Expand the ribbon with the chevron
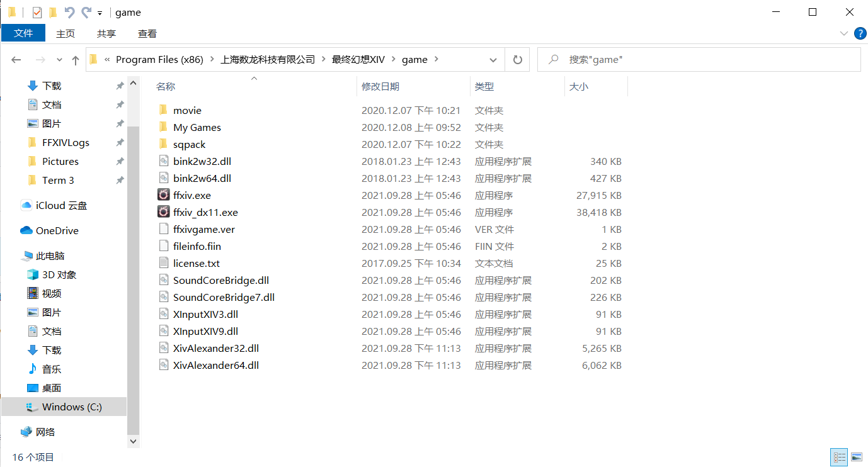Screen dimensions: 868x467 point(844,33)
